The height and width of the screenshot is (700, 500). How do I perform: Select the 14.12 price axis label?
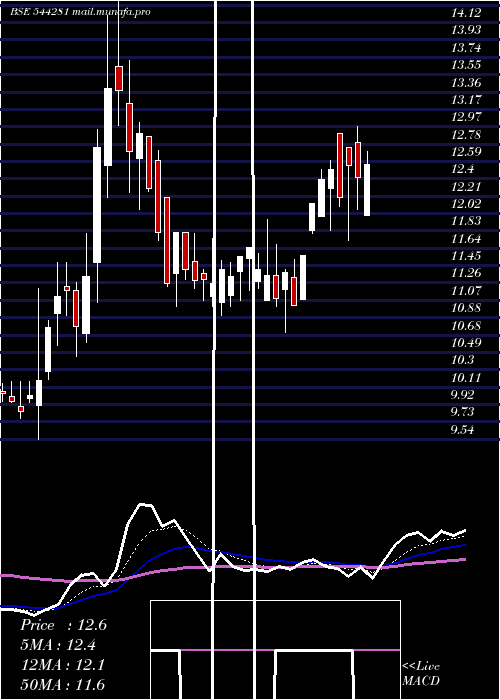coord(466,12)
